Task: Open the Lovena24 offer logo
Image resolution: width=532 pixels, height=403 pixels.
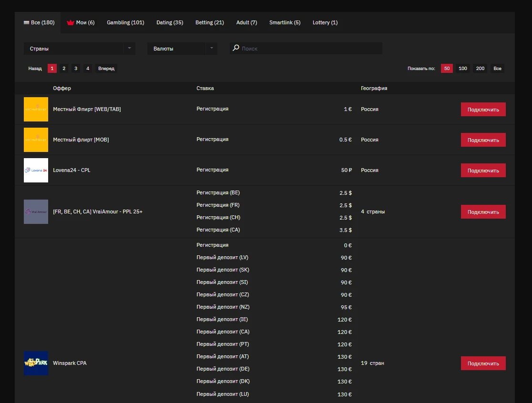Action: (36, 170)
